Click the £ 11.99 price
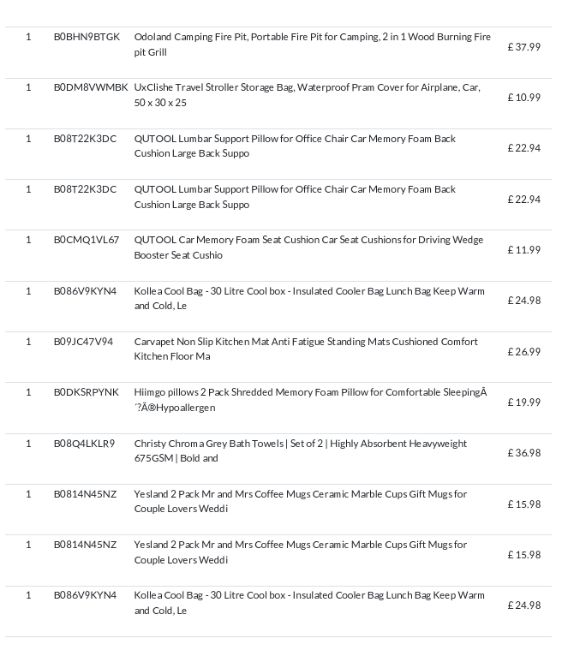Screen dimensions: 562x650 524,250
